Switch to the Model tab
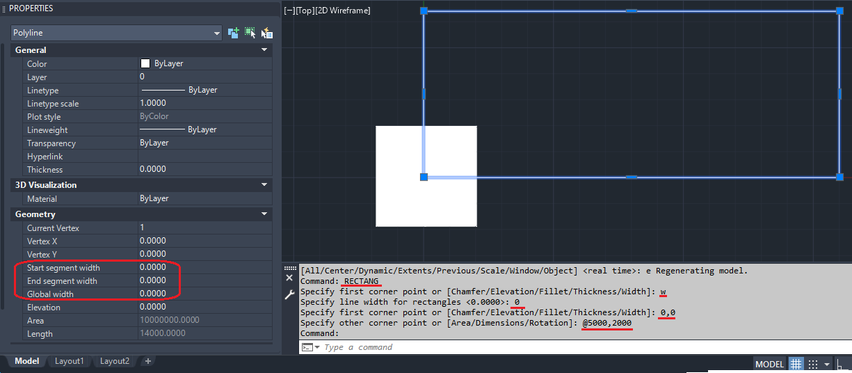Viewport: 852px width, 373px height. [x=27, y=361]
